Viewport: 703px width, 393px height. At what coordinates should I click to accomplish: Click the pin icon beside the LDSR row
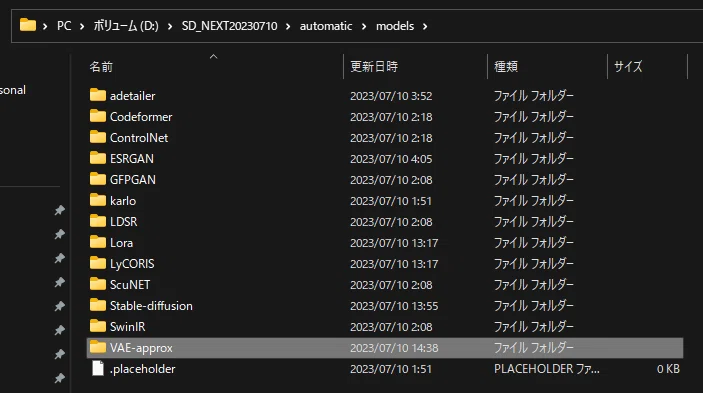point(60,234)
